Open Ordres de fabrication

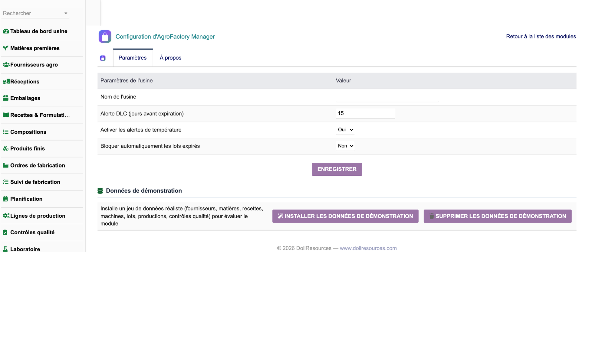[x=38, y=166]
